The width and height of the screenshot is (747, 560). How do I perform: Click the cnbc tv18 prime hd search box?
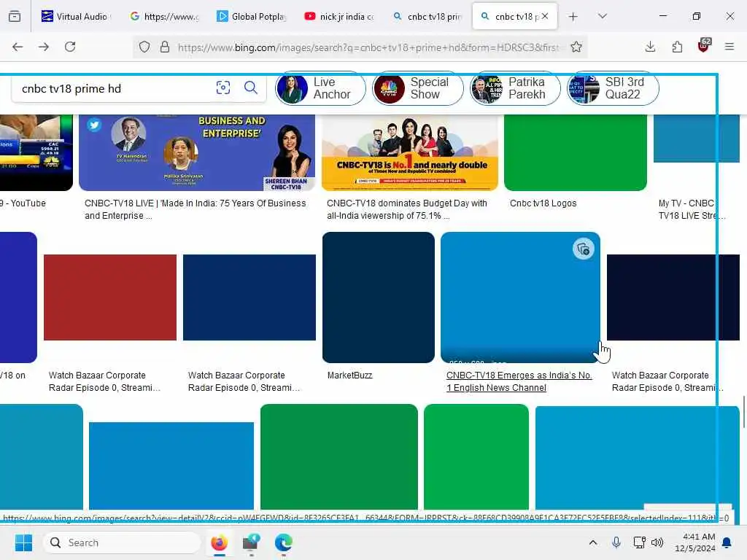113,88
